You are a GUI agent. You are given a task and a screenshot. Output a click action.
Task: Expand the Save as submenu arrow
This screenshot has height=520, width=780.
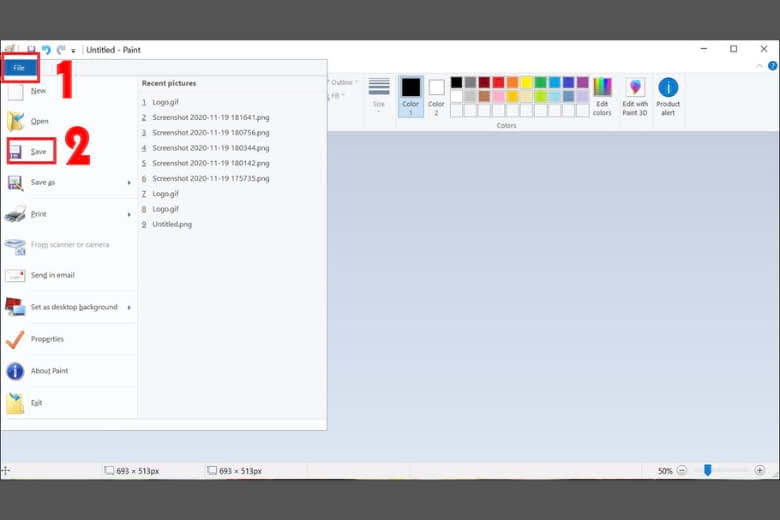(x=129, y=183)
